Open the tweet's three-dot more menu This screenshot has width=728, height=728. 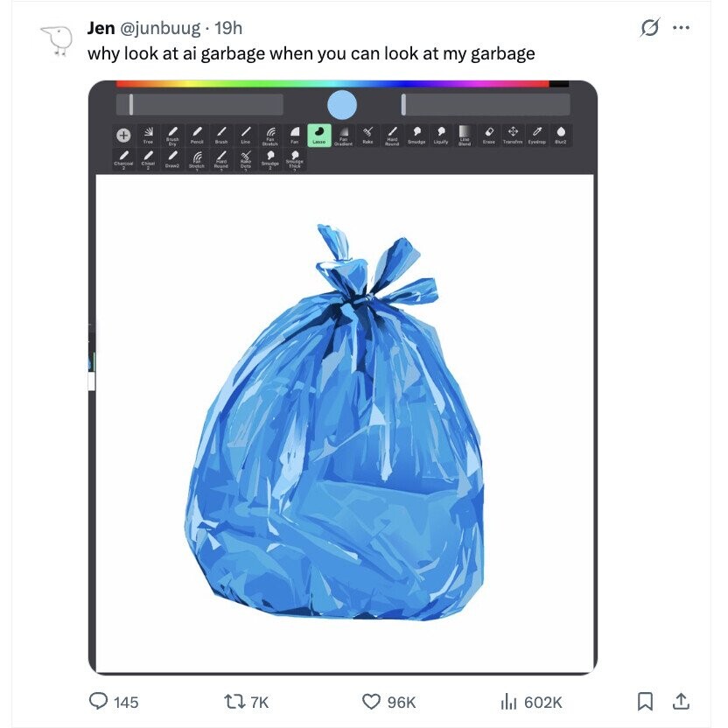(x=681, y=28)
